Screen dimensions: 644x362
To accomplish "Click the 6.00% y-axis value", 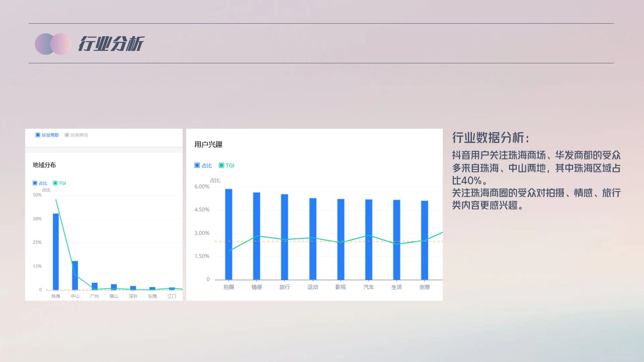I will [x=202, y=187].
